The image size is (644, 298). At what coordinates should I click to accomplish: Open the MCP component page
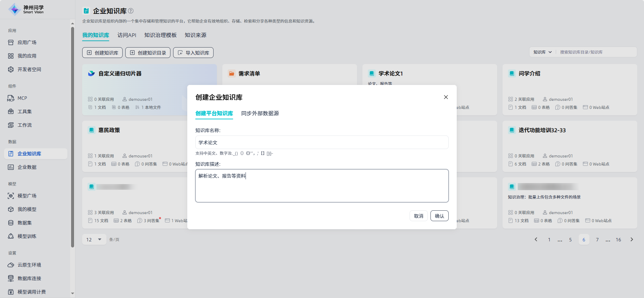coord(22,98)
